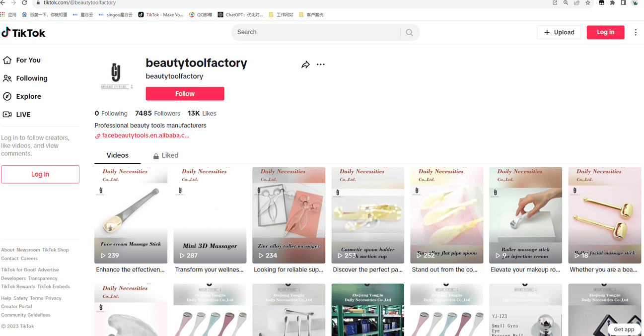The width and height of the screenshot is (644, 336).
Task: Open the Face cream Massage Stick video
Action: tap(131, 215)
